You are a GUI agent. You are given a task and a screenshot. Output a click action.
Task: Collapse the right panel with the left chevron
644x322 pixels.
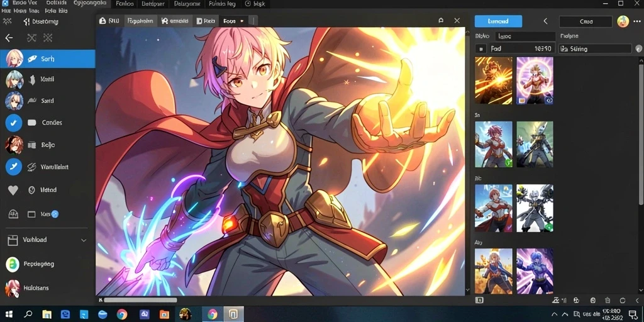click(545, 21)
